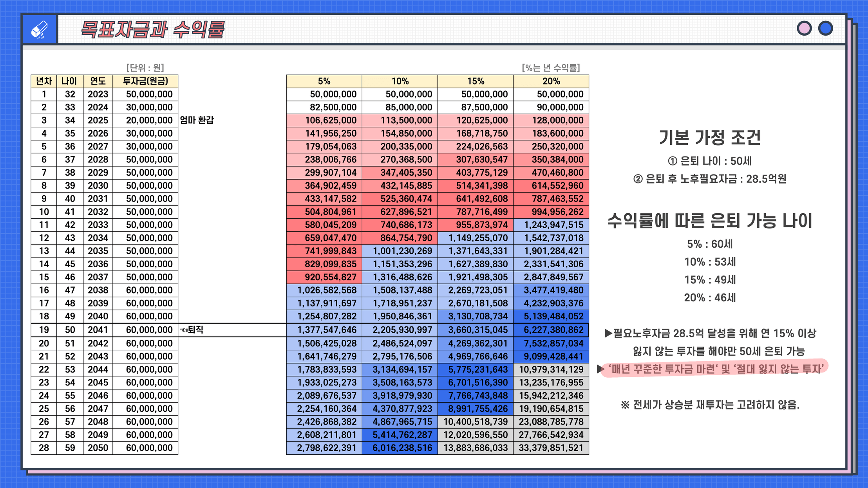Select the 연도 column header

pyautogui.click(x=98, y=81)
